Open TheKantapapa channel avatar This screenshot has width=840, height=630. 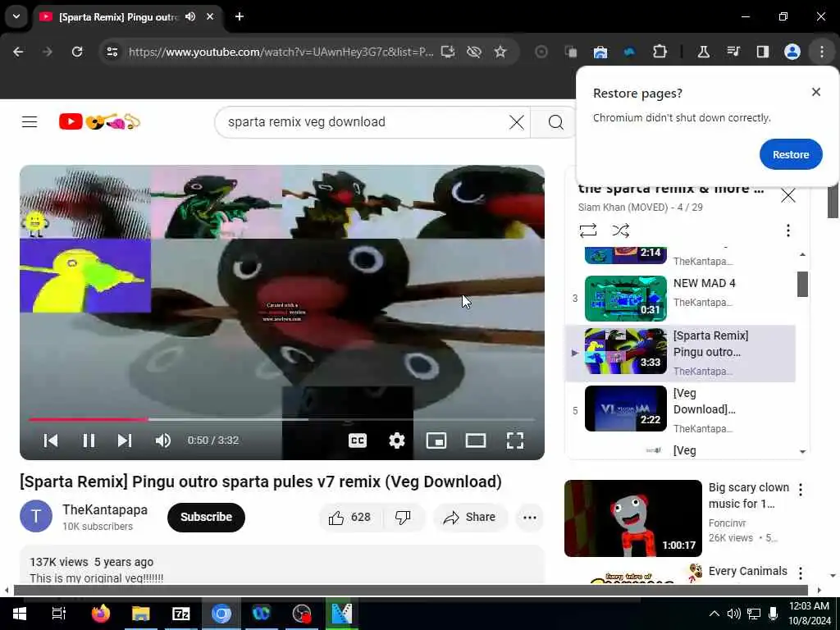[36, 516]
